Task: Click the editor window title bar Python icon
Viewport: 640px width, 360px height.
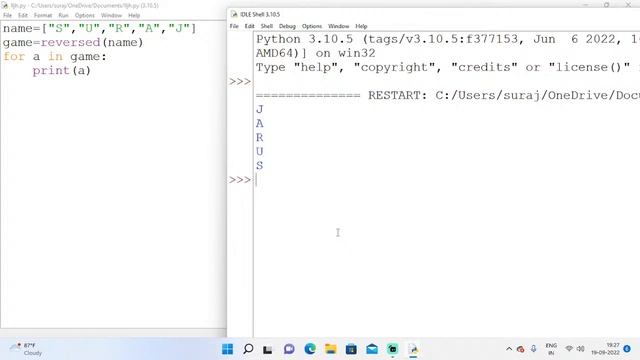Action: pos(5,5)
